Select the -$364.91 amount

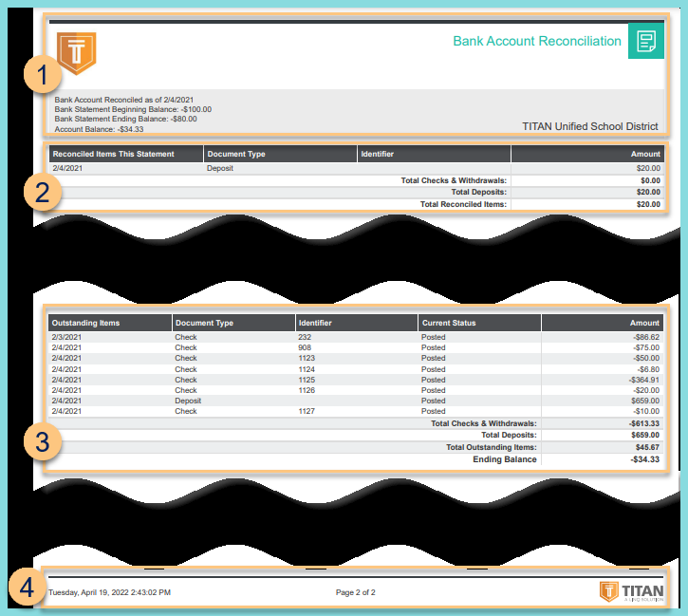tap(644, 380)
